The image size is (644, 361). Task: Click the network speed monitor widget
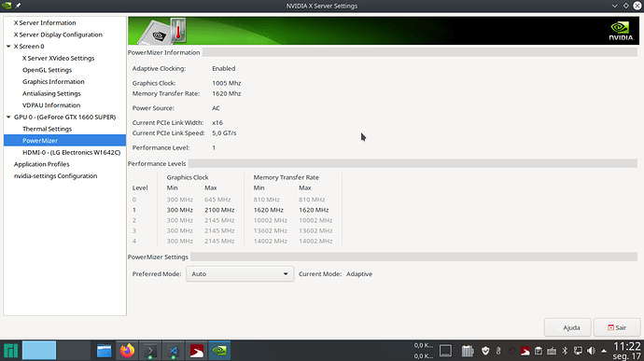click(423, 351)
